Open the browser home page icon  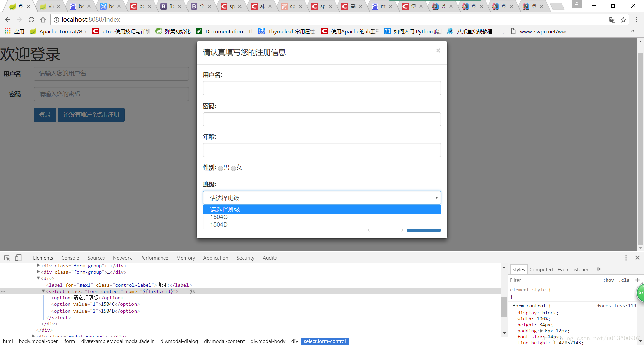tap(43, 20)
